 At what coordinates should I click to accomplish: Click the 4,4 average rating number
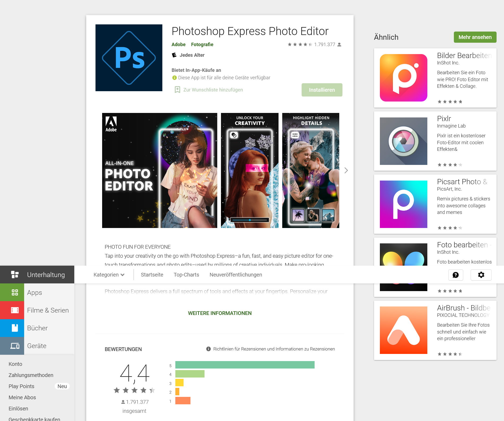134,374
